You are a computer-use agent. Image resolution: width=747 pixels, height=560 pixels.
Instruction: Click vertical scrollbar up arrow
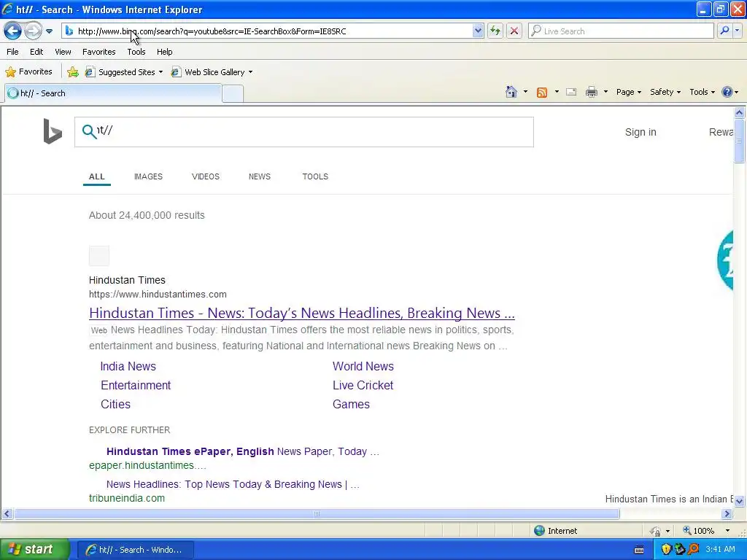tap(740, 113)
